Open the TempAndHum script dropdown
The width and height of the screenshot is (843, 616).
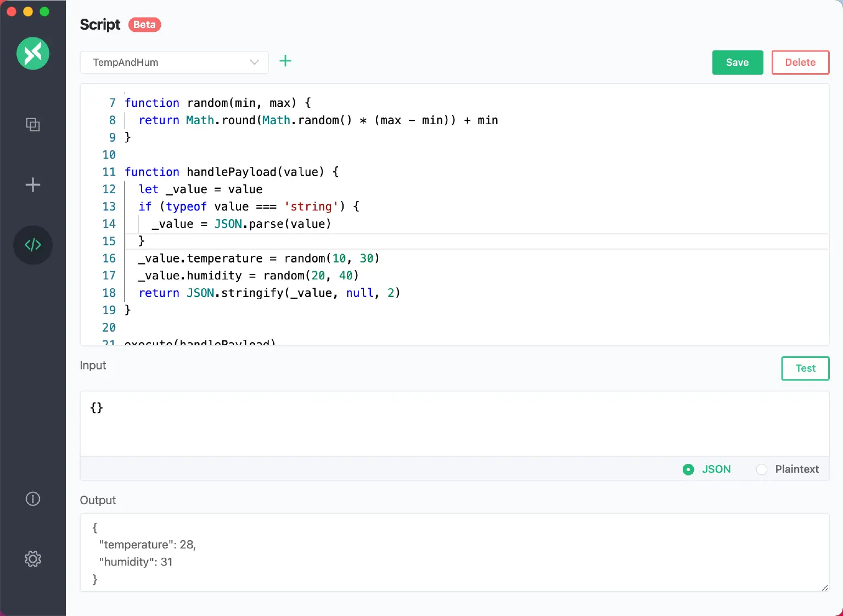coord(165,63)
